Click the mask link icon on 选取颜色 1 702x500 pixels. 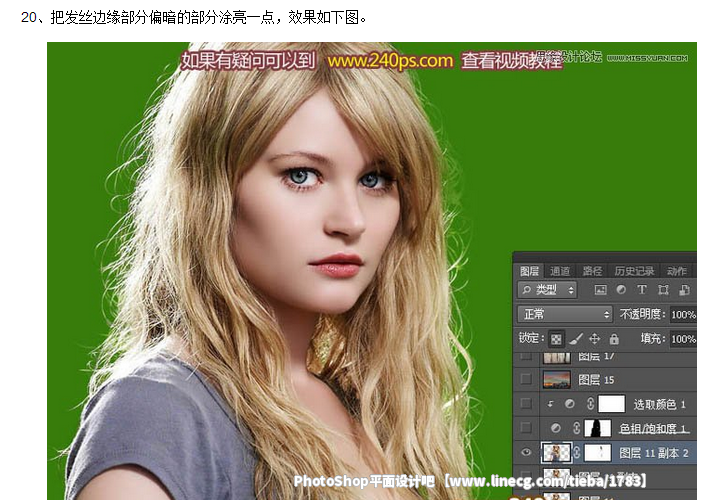pos(591,404)
